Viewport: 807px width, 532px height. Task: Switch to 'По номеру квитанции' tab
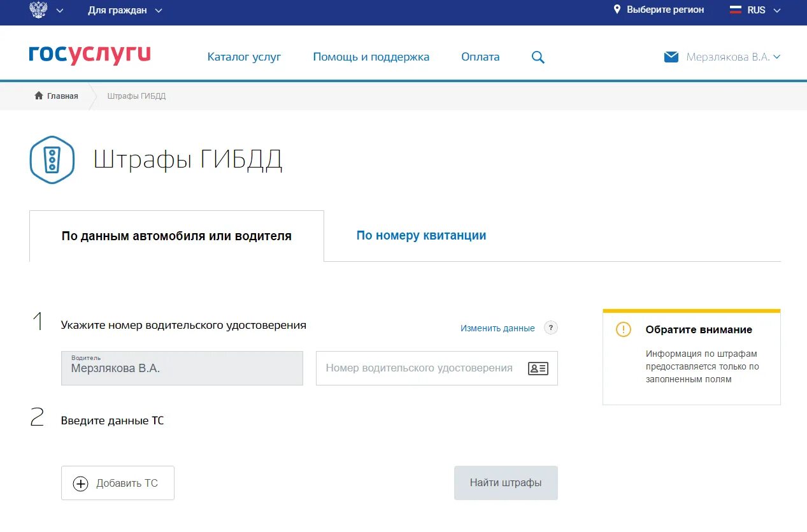pos(421,235)
